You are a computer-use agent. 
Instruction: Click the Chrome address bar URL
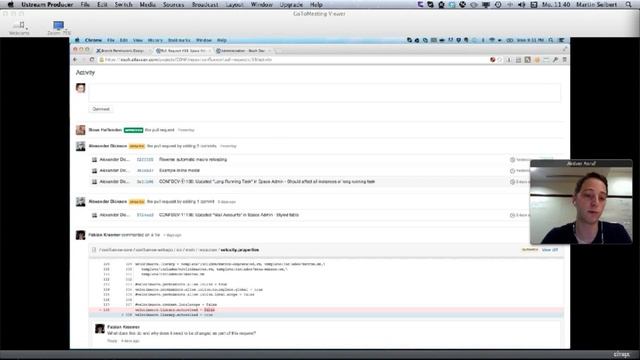(188, 60)
